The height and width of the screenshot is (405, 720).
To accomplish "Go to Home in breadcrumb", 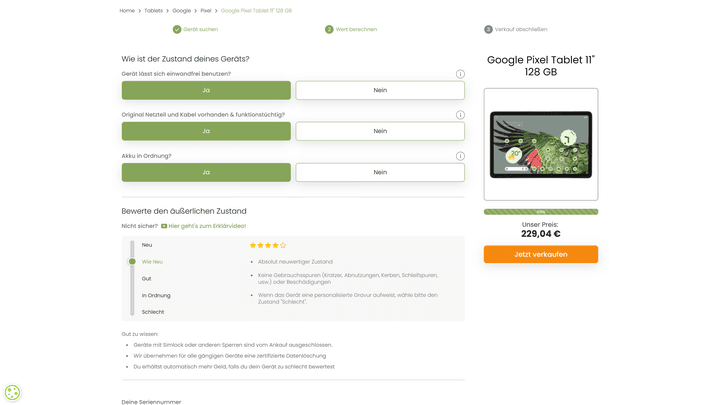I will [x=127, y=10].
